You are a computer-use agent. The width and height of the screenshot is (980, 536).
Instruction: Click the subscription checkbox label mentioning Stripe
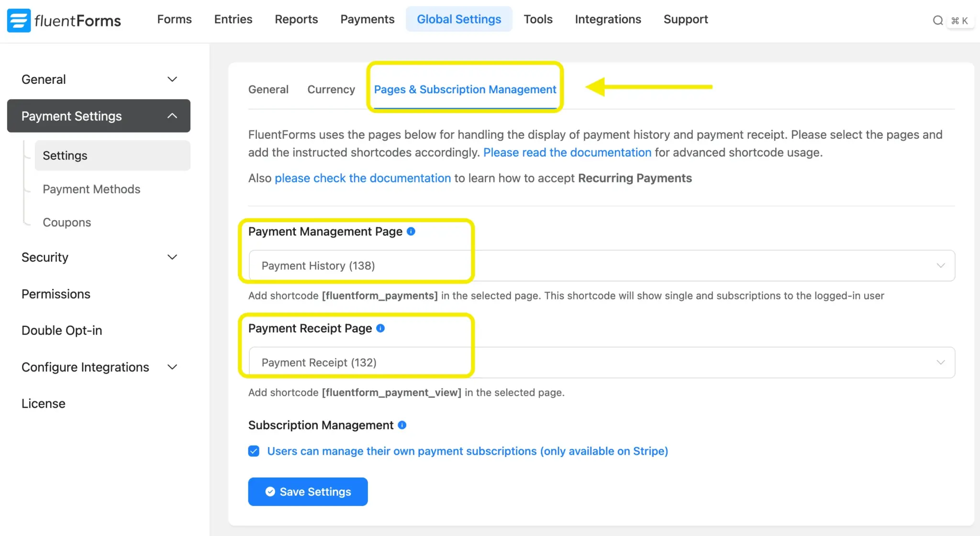coord(468,451)
